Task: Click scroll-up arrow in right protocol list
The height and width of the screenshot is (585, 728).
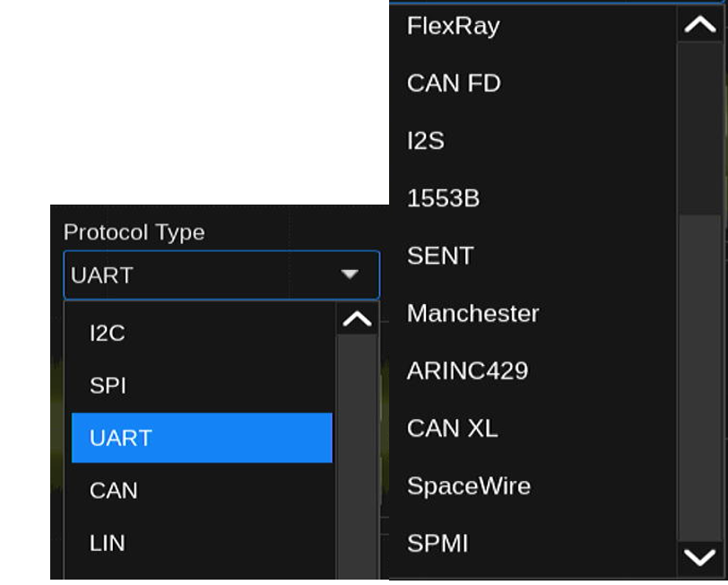Action: coord(699,24)
